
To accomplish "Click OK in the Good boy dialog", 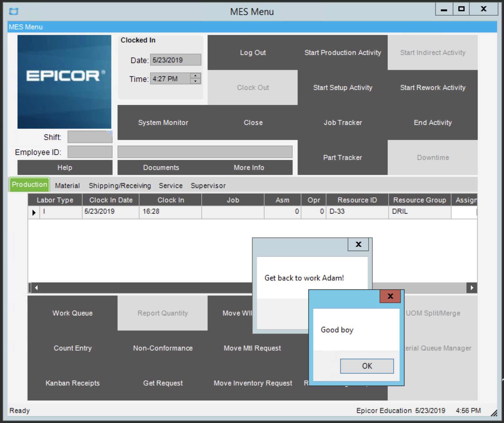I will click(367, 366).
